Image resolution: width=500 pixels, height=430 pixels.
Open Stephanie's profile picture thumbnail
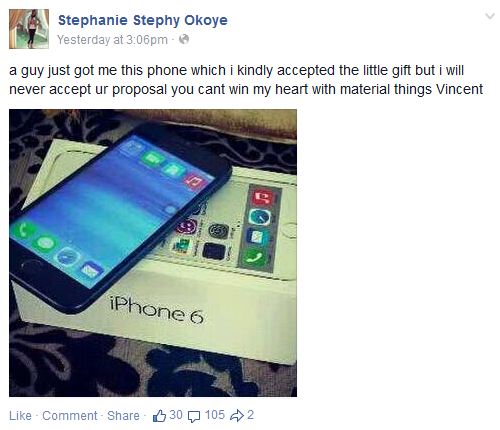(x=29, y=29)
